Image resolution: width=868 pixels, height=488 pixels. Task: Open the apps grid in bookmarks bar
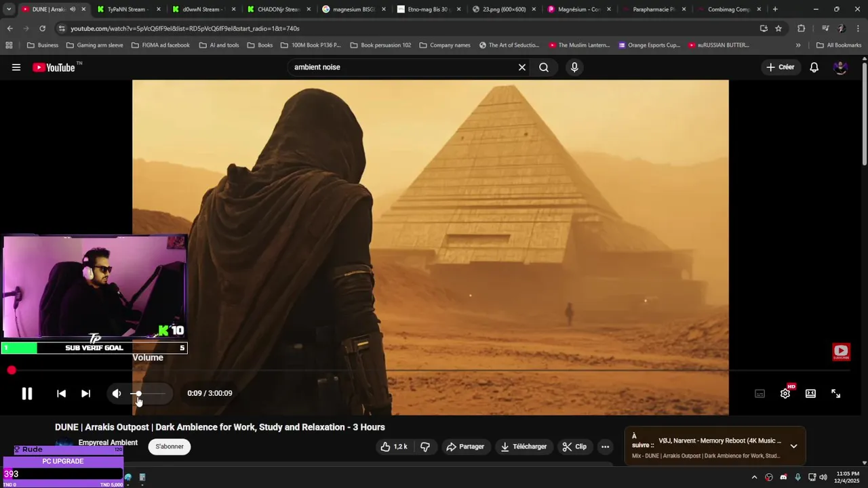9,45
